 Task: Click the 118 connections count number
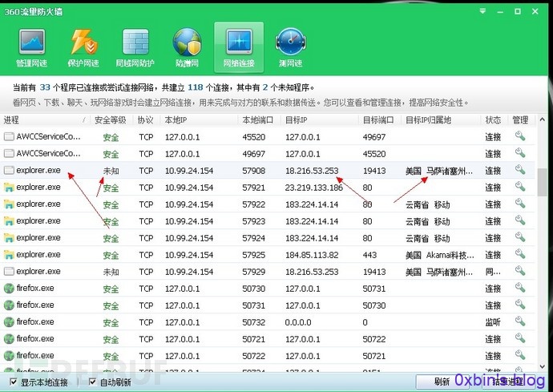coord(195,87)
